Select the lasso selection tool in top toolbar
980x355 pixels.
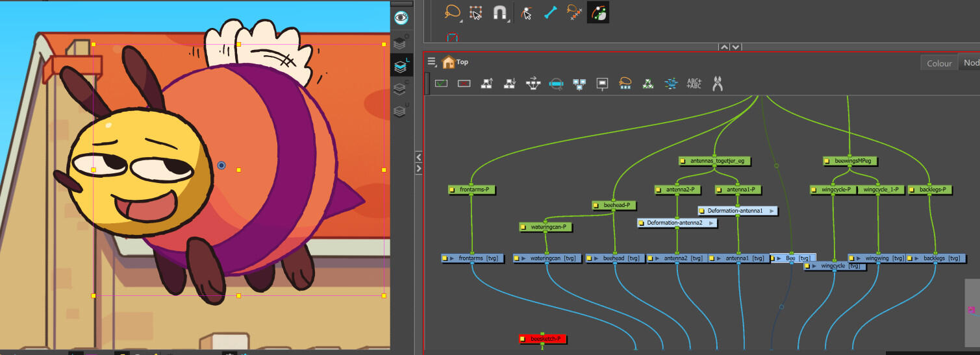(451, 12)
